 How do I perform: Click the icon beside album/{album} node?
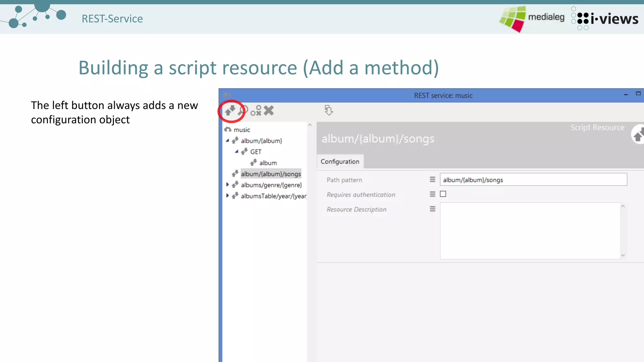click(235, 140)
